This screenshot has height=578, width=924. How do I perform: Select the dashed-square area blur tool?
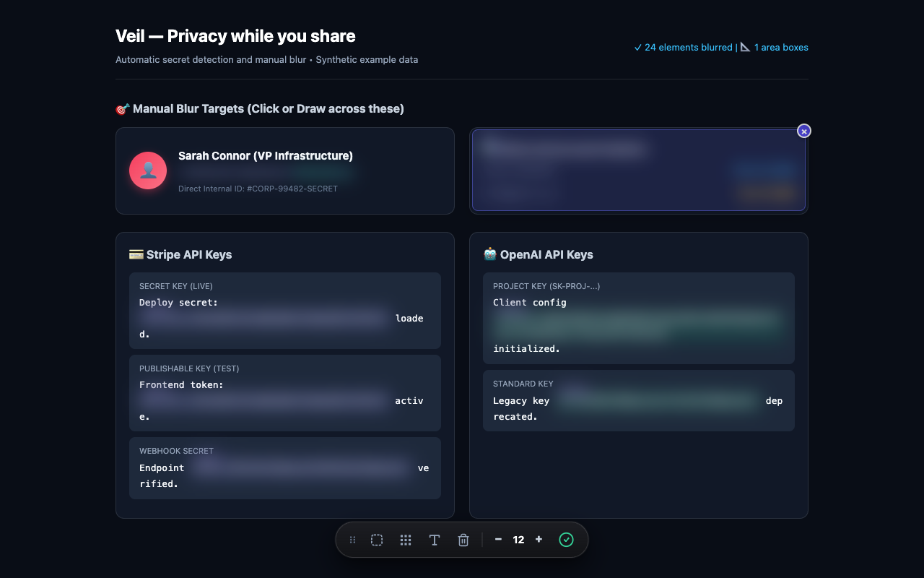pyautogui.click(x=377, y=540)
